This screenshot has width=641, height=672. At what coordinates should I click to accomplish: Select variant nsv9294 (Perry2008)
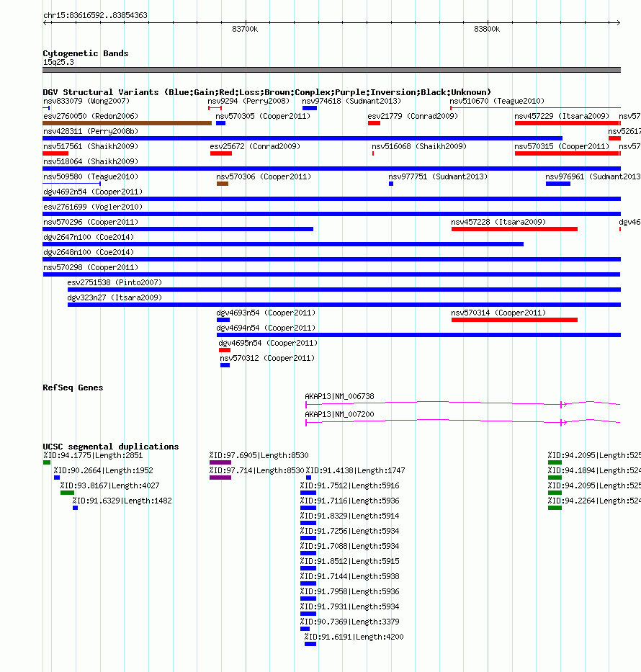click(248, 101)
